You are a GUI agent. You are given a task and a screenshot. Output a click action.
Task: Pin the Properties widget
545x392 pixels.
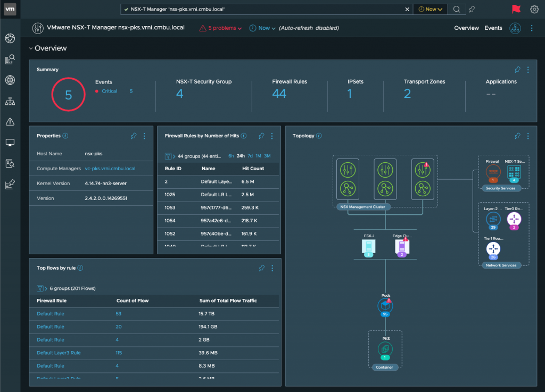(134, 136)
